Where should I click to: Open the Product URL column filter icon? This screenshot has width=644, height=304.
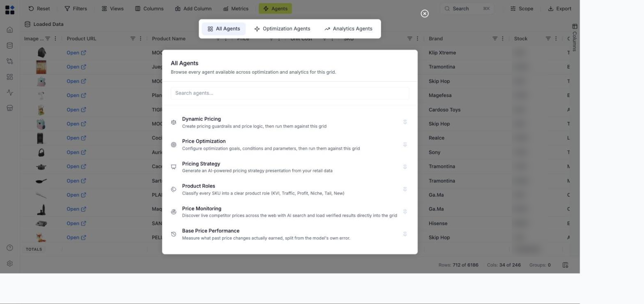(133, 39)
